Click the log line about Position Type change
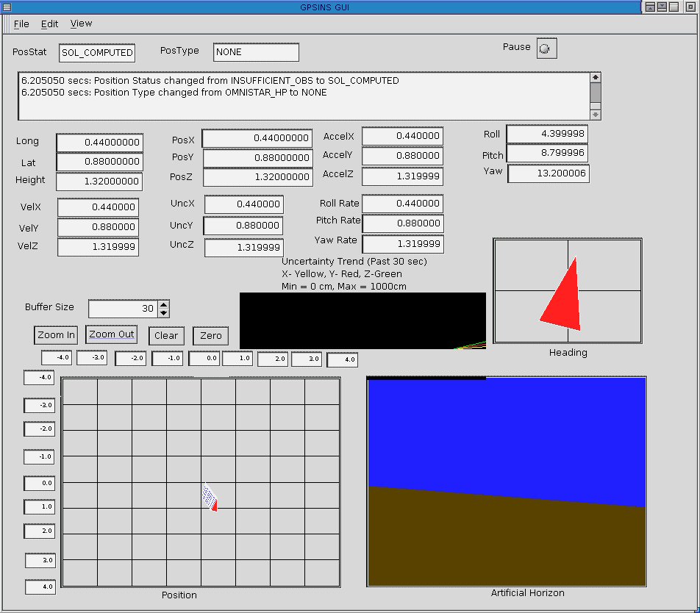Screen dimensions: 700x613 (174, 93)
